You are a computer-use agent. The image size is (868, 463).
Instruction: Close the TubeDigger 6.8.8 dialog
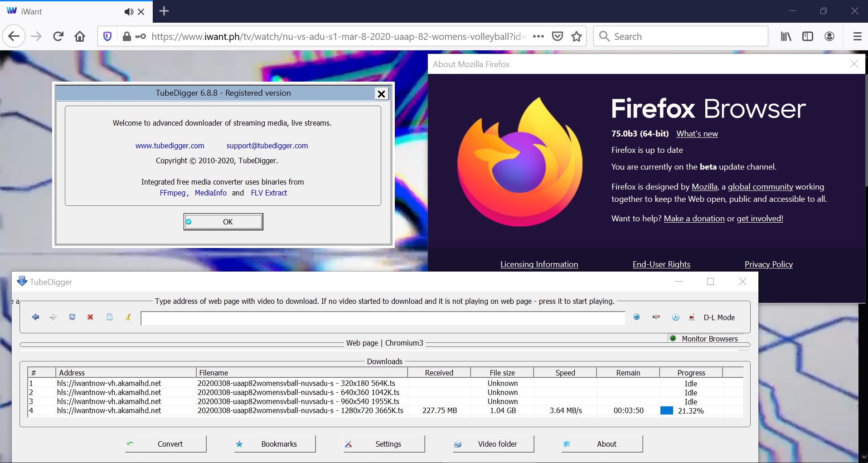click(382, 94)
